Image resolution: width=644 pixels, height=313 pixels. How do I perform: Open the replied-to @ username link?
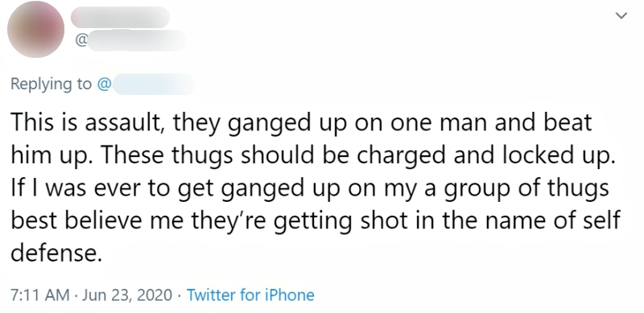coord(146,84)
